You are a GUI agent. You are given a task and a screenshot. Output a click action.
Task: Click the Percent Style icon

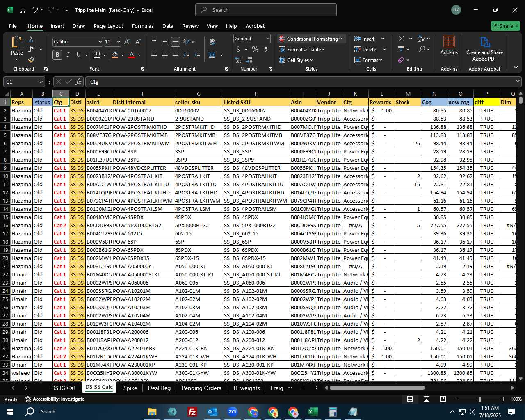click(255, 49)
